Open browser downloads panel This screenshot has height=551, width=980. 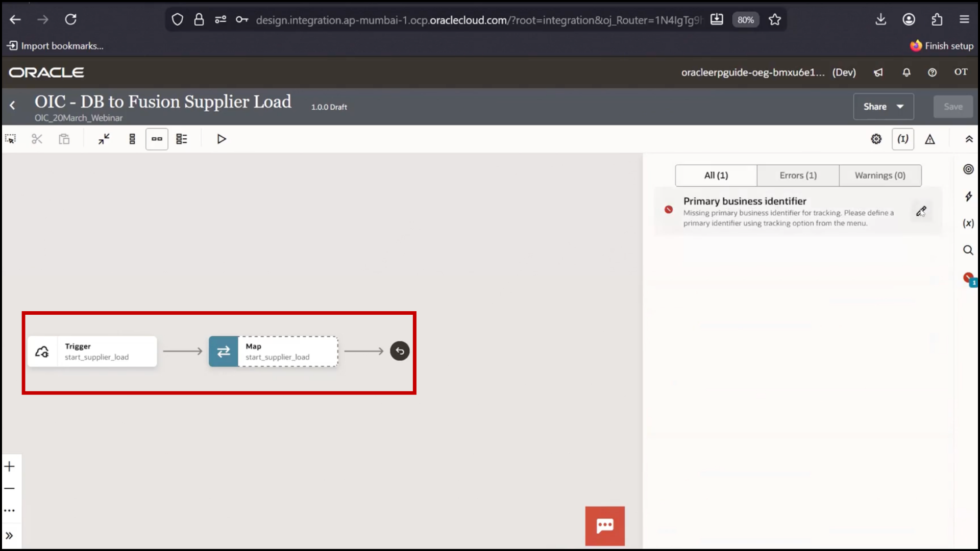coord(880,19)
